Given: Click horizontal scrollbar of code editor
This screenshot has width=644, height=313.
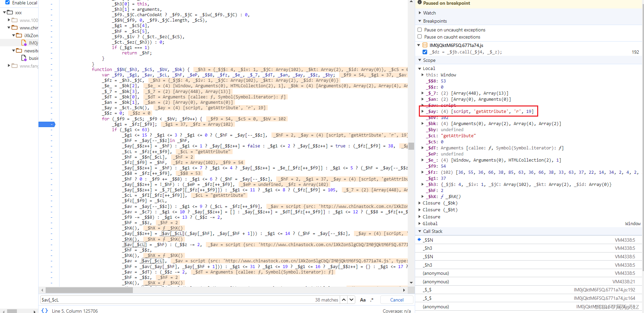Looking at the screenshot, I should tap(89, 290).
